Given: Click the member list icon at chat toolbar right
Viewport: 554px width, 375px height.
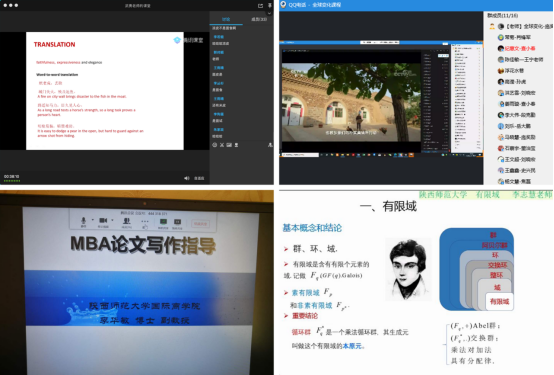Looking at the screenshot, I should [x=270, y=145].
